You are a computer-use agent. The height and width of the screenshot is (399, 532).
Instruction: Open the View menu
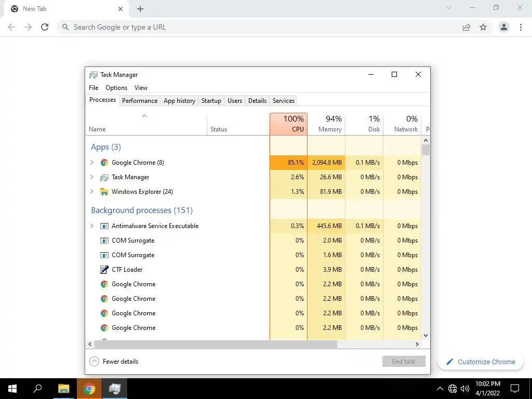(x=141, y=88)
